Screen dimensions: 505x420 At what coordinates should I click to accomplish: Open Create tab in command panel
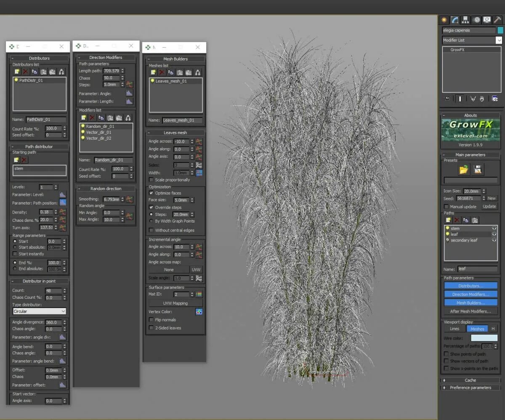[444, 20]
